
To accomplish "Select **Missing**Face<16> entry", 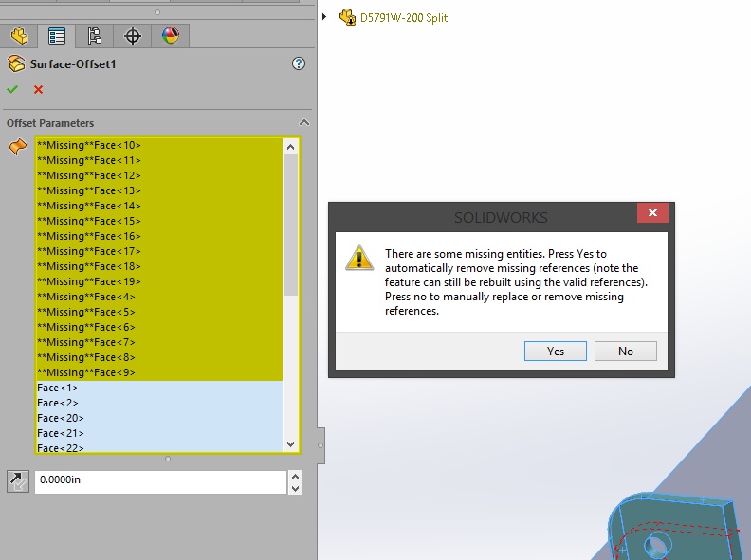I will pos(159,236).
